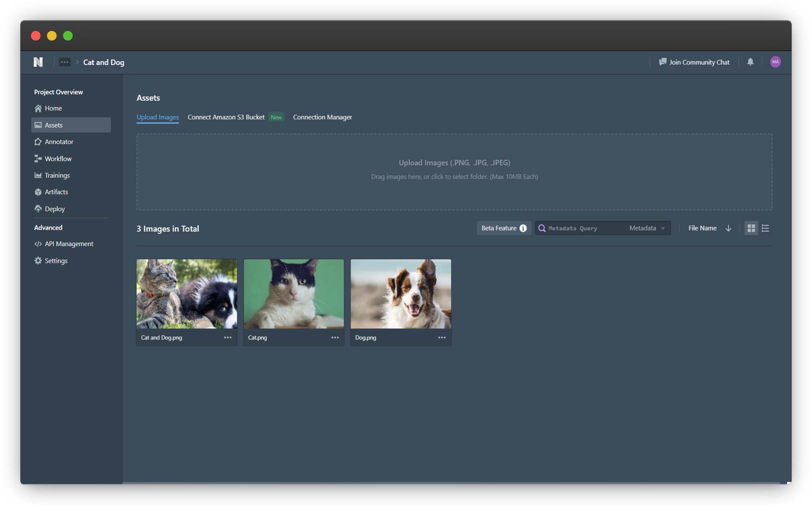The height and width of the screenshot is (505, 812).
Task: Switch to grid view layout
Action: 751,228
